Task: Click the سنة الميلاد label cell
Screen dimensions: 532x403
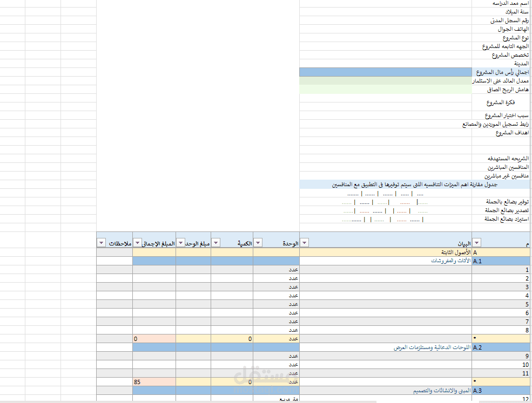Action: 501,11
